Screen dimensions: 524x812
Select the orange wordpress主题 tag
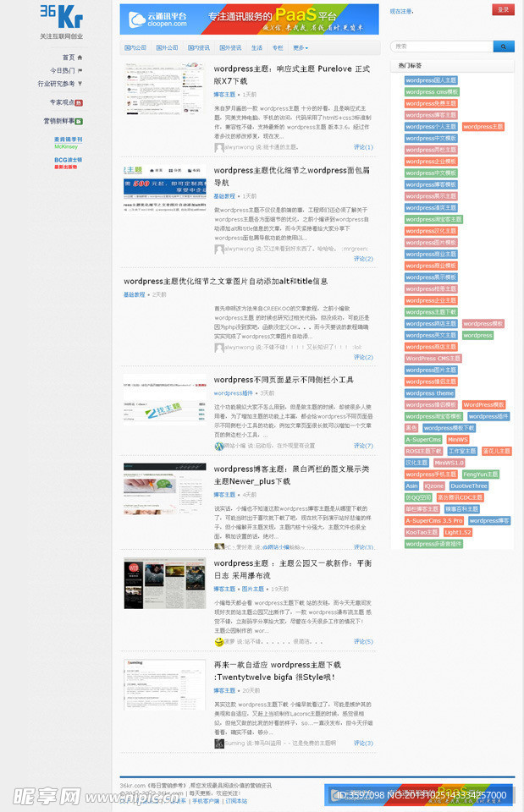(483, 126)
